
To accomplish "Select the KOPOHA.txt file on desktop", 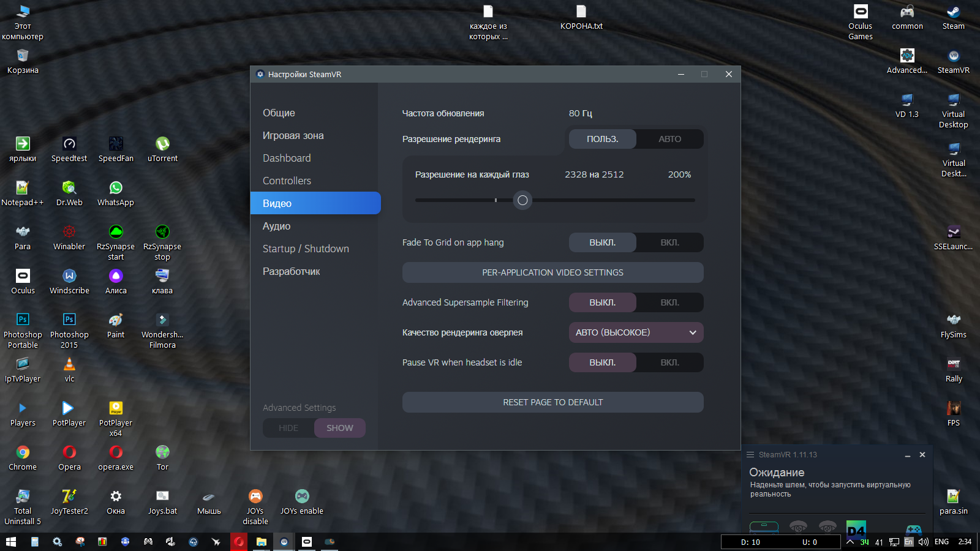I will pos(581,17).
